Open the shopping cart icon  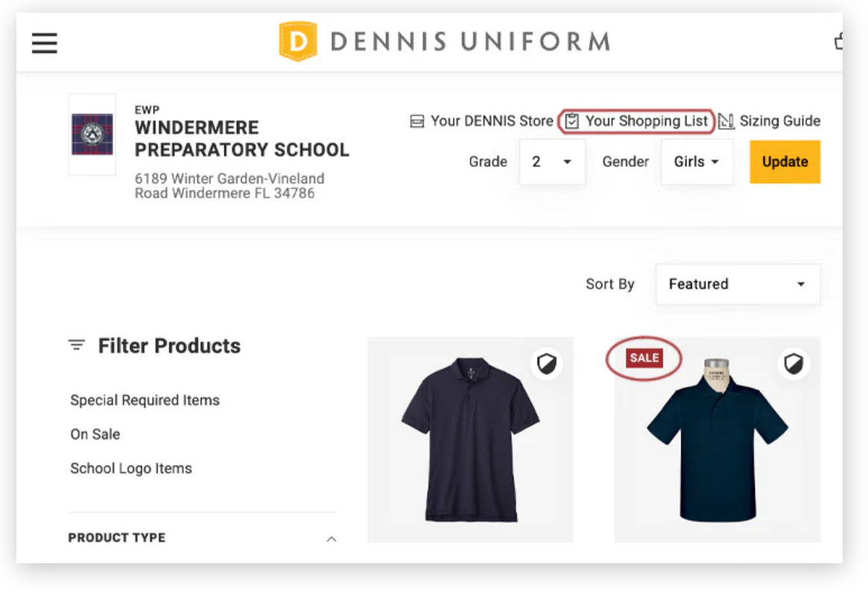(839, 42)
